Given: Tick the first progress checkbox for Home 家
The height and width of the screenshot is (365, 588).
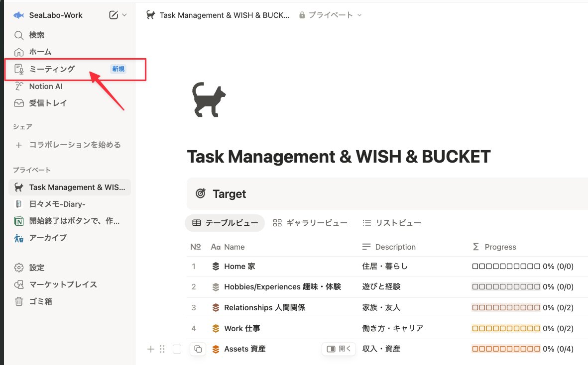Looking at the screenshot, I should point(474,267).
